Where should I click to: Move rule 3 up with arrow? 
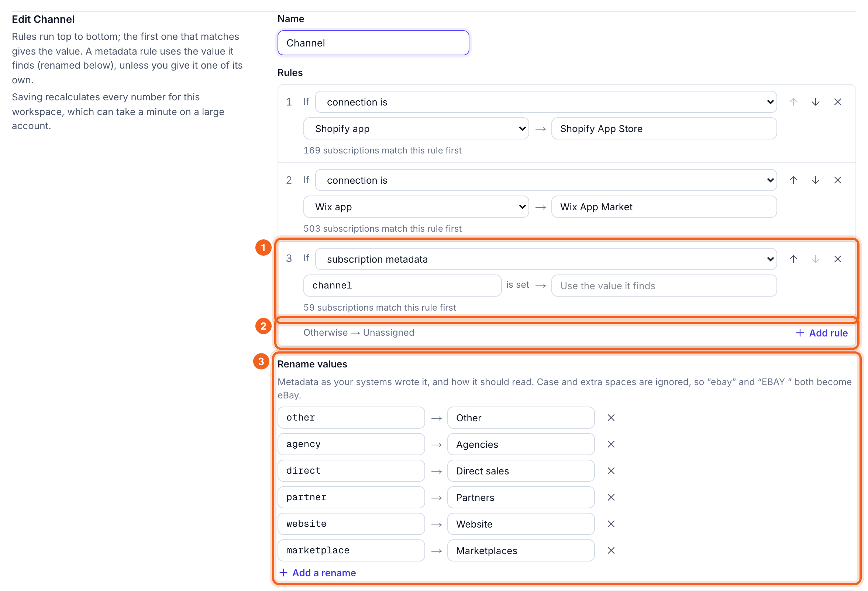[793, 259]
